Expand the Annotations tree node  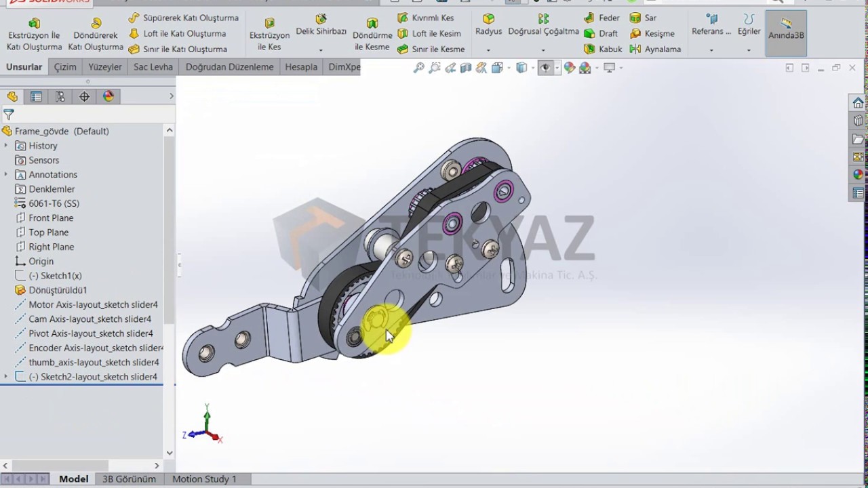6,174
